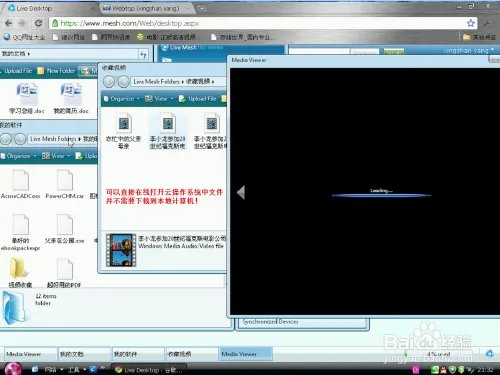Select the third video file icon

pos(212,124)
